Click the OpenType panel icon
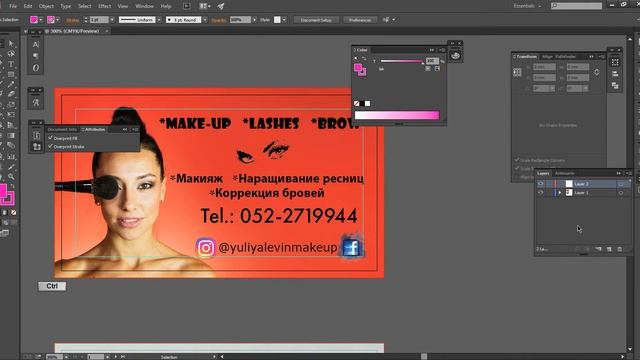 pos(36,68)
